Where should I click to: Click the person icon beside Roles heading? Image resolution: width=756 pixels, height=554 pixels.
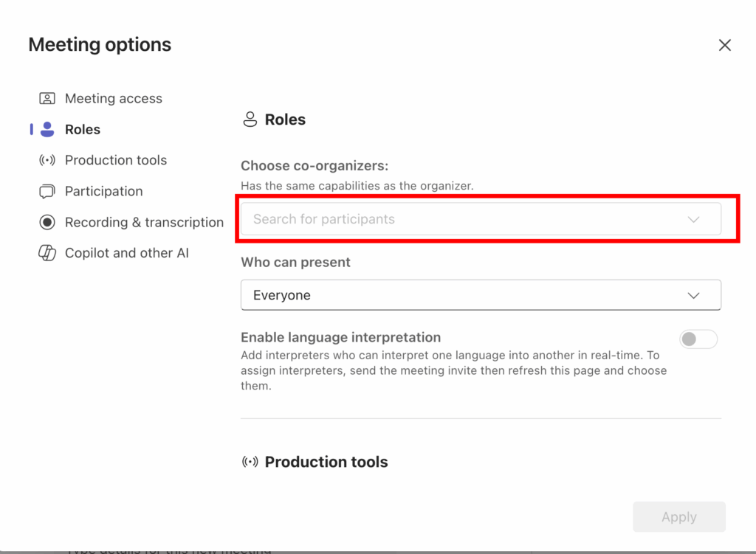click(x=250, y=120)
